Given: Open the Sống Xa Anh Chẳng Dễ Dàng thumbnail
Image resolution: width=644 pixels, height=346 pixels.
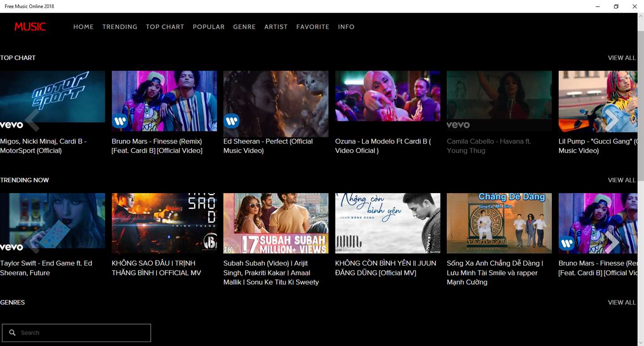Looking at the screenshot, I should tap(499, 224).
